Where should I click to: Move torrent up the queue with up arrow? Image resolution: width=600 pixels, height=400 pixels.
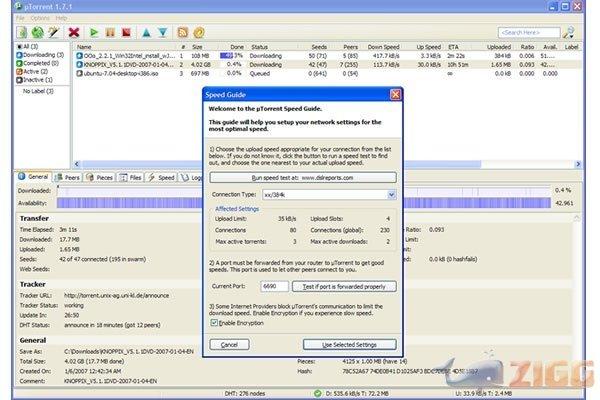tap(146, 33)
